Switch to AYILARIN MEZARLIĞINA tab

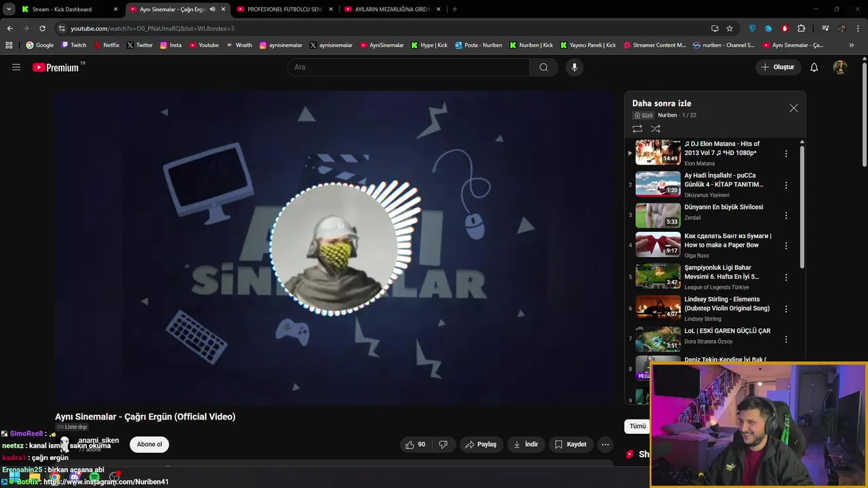[393, 9]
